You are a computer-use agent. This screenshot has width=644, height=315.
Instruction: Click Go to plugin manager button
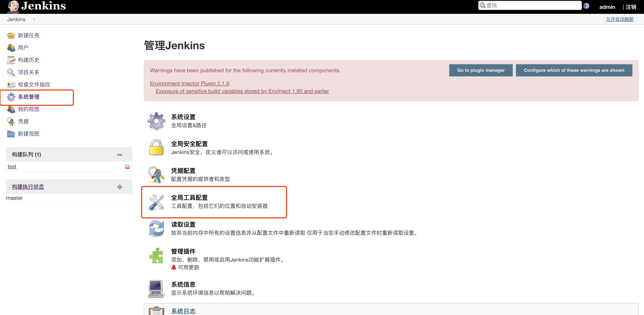481,70
